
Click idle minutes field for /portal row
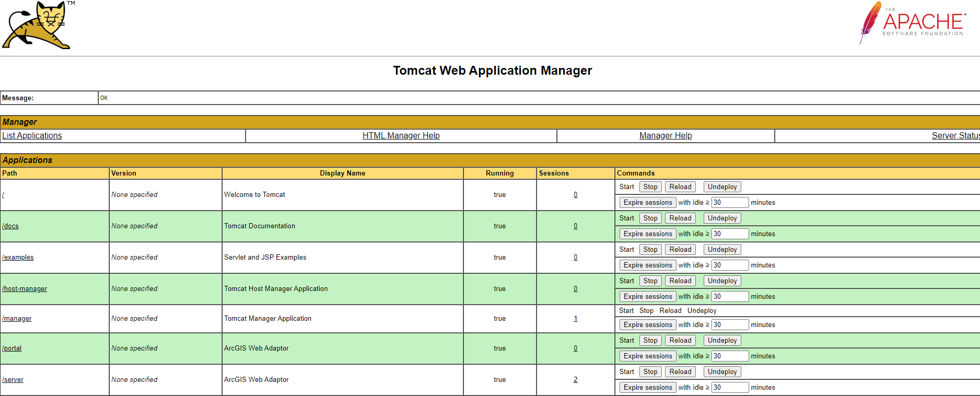[730, 356]
